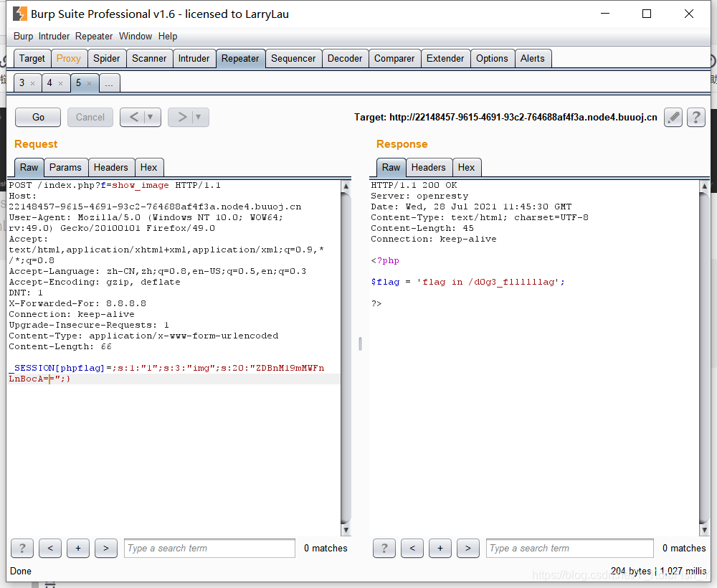Image resolution: width=717 pixels, height=588 pixels.
Task: Switch to the Sequencer tab
Action: point(293,59)
